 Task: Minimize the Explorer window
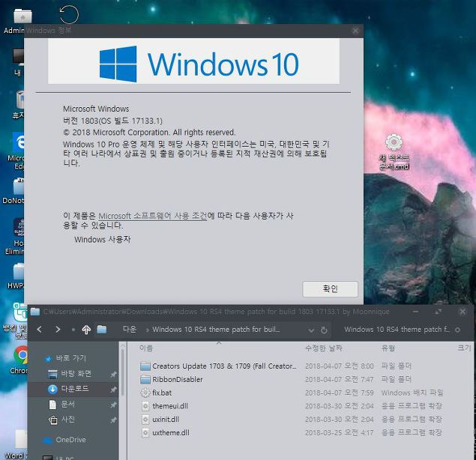415,312
